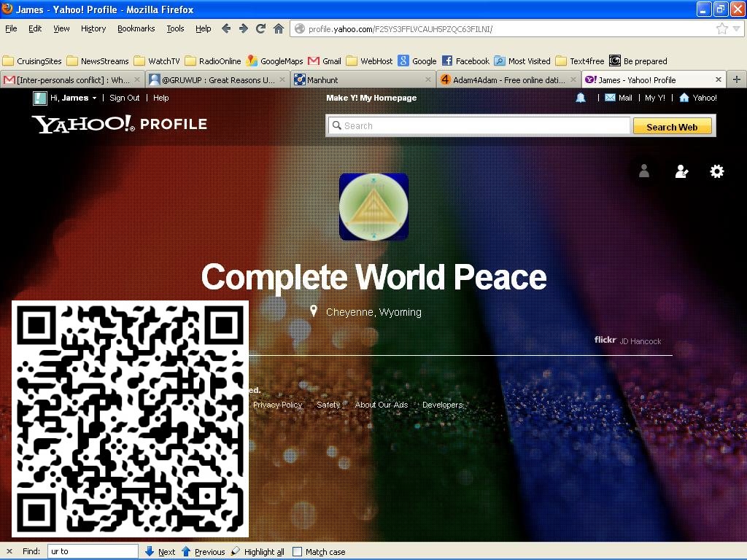Click the Be prepared bookmark
Screen dimensions: 747x560
pos(638,61)
